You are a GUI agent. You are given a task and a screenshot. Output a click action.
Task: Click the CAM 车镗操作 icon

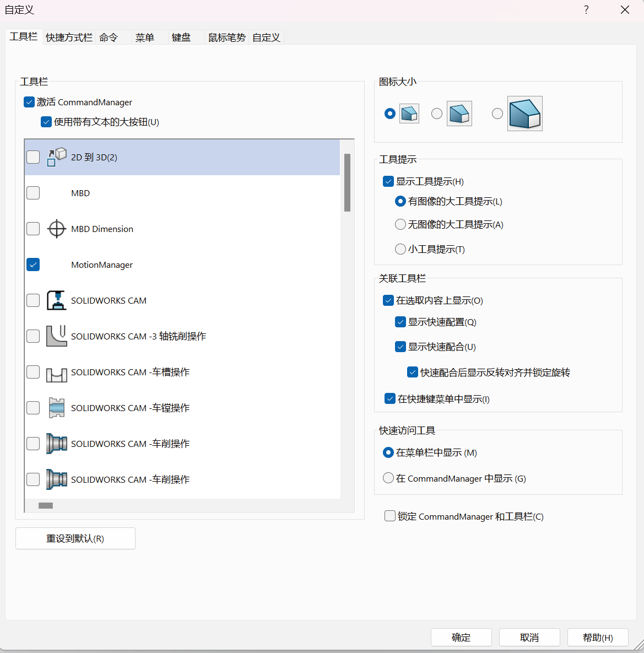(x=56, y=408)
